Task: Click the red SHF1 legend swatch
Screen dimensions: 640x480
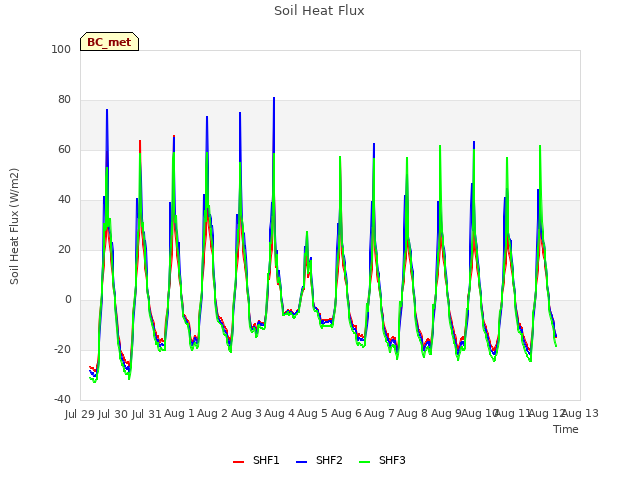Action: pyautogui.click(x=238, y=462)
